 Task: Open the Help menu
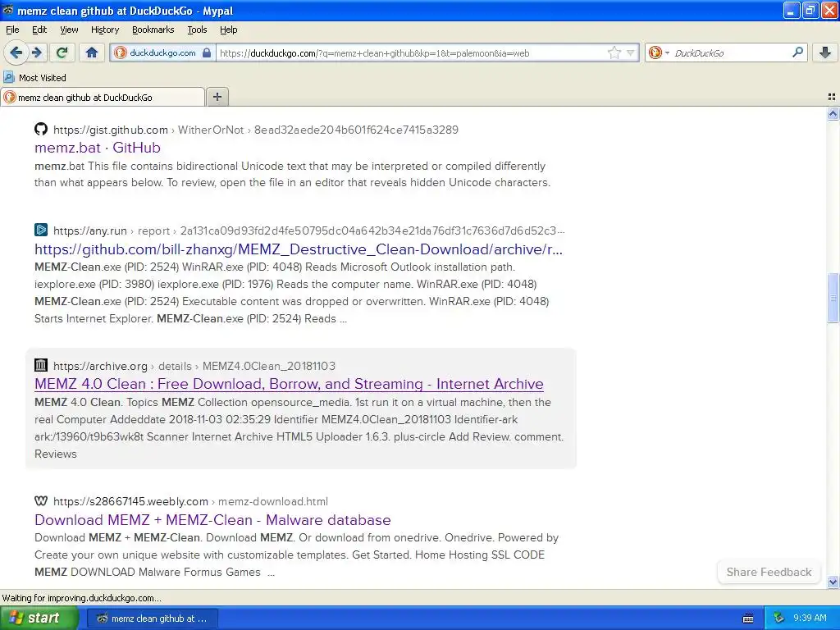pyautogui.click(x=228, y=30)
